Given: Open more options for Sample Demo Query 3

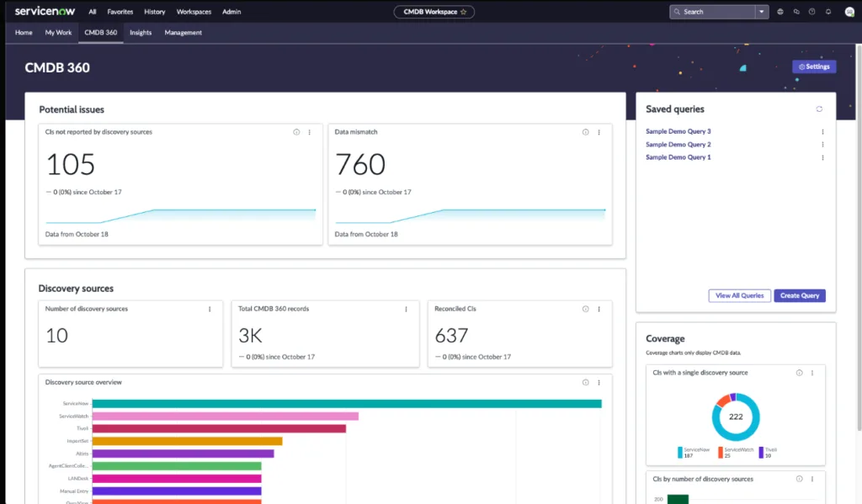Looking at the screenshot, I should (822, 132).
